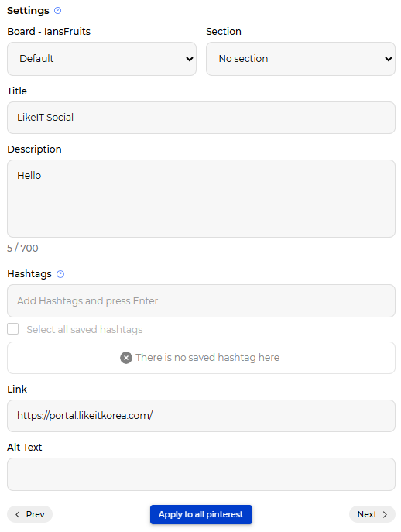Focus the Title field containing LikeIT Social
The image size is (401, 532).
point(201,118)
